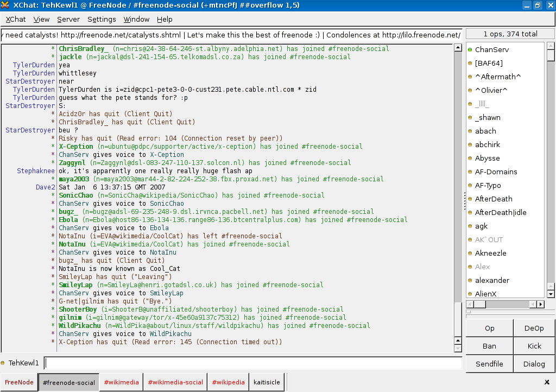Select ^Olivier^ in the user list
The height and width of the screenshot is (392, 556).
click(x=491, y=90)
